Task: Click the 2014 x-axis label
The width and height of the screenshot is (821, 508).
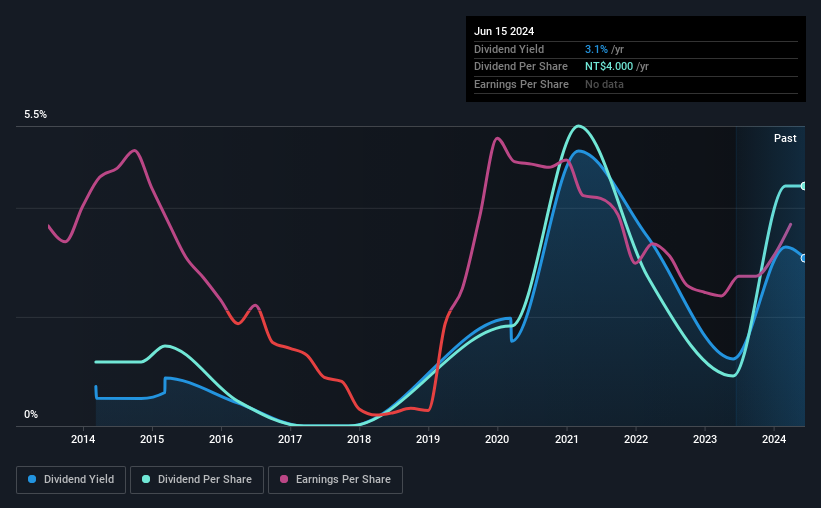Action: pyautogui.click(x=83, y=439)
